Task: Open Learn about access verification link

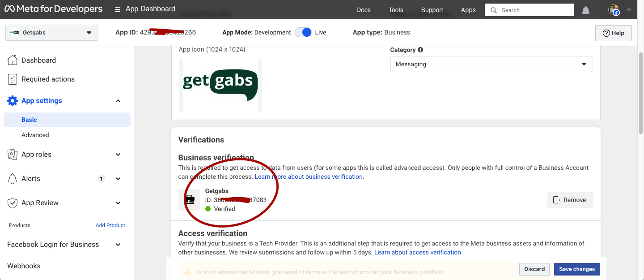Action: [418, 252]
